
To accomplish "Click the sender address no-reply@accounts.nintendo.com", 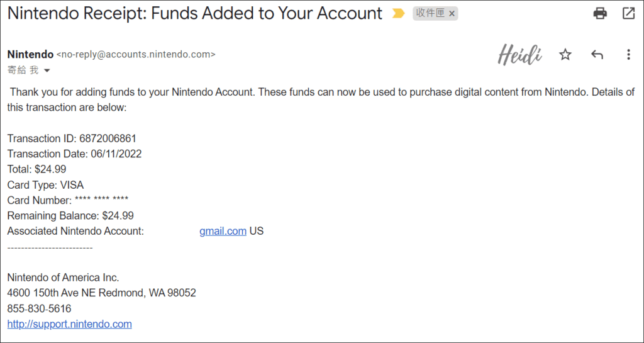I will 136,55.
